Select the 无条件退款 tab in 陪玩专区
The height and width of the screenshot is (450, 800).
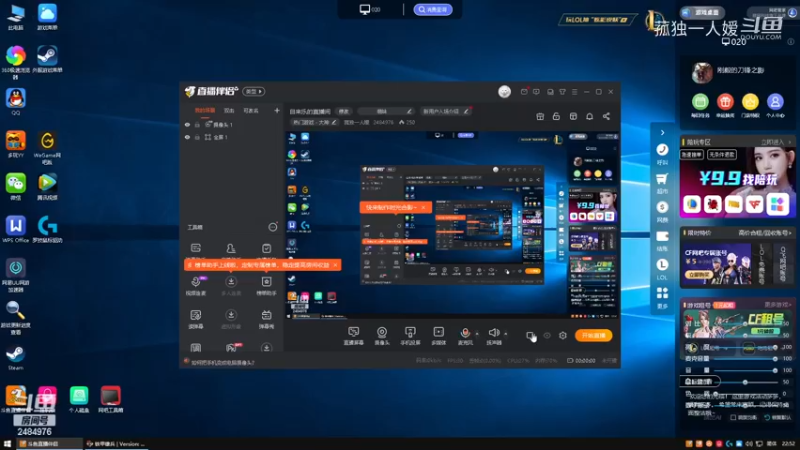721,154
